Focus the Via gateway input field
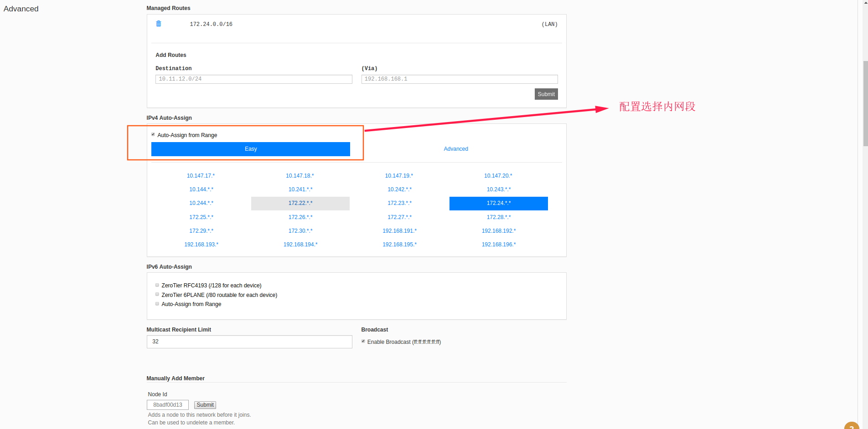This screenshot has height=429, width=868. click(459, 79)
